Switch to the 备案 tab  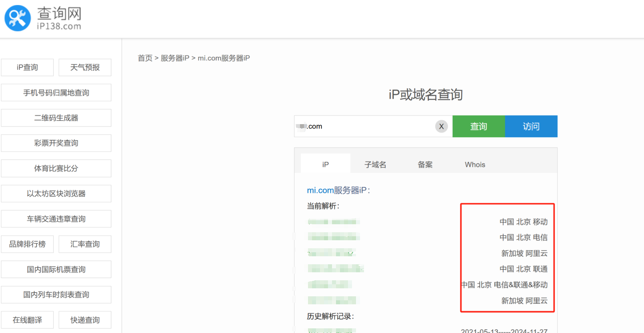point(425,164)
